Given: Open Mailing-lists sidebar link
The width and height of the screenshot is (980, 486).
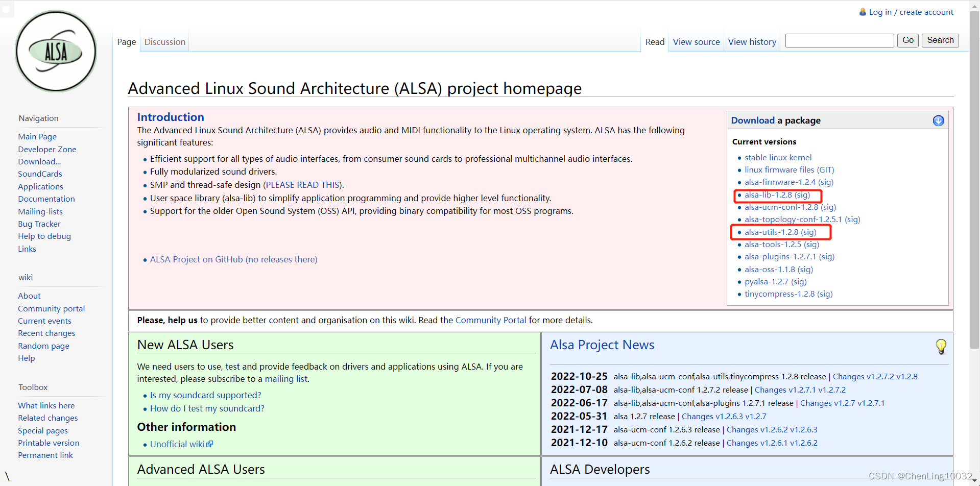Looking at the screenshot, I should tap(40, 211).
